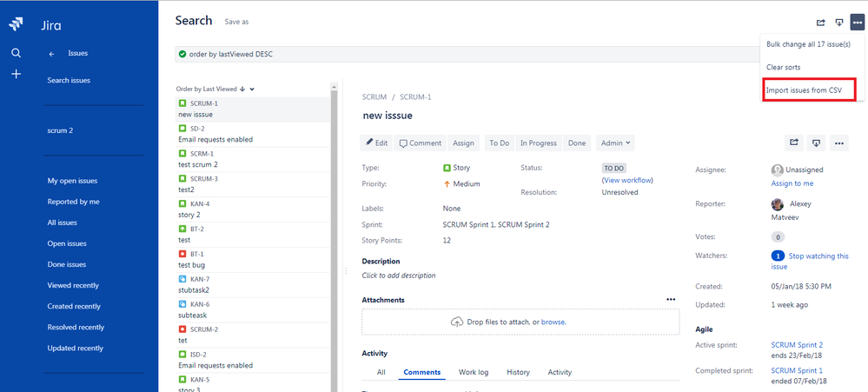Open the issue toolbar three-dot more menu
Viewport: 868px width, 392px height.
click(839, 143)
